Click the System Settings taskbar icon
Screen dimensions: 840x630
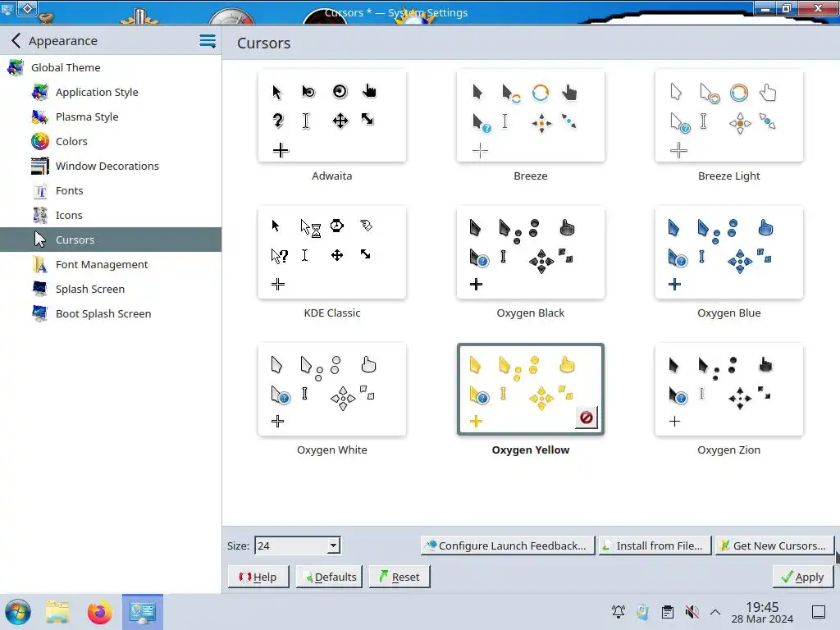(143, 612)
